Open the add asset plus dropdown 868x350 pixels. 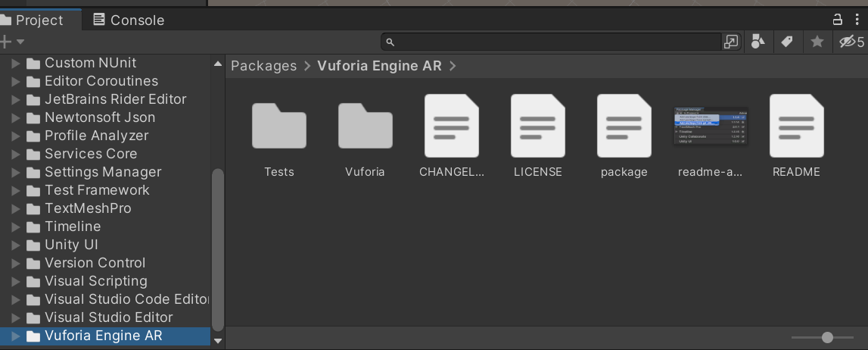(x=11, y=42)
